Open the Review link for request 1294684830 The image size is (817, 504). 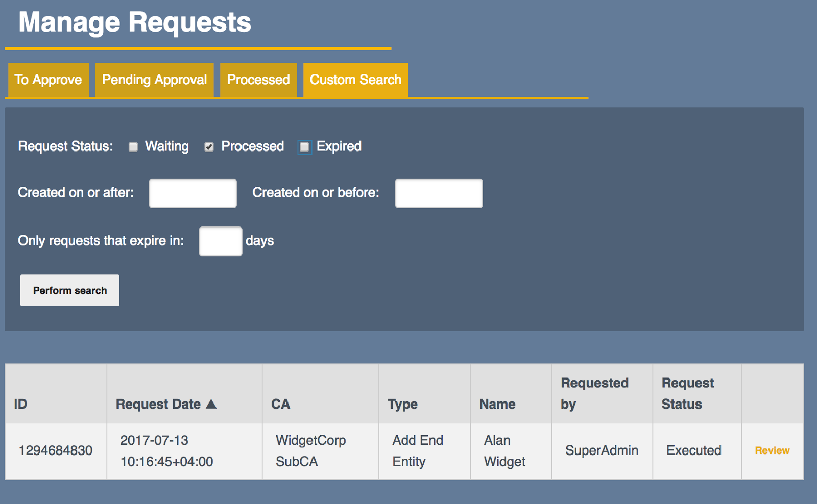tap(772, 450)
